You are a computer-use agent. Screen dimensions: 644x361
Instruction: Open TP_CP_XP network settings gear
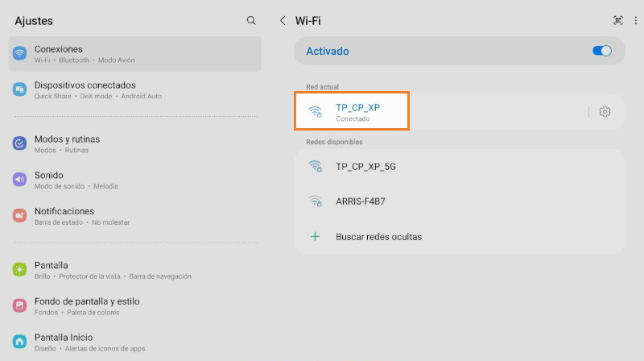[x=605, y=112]
